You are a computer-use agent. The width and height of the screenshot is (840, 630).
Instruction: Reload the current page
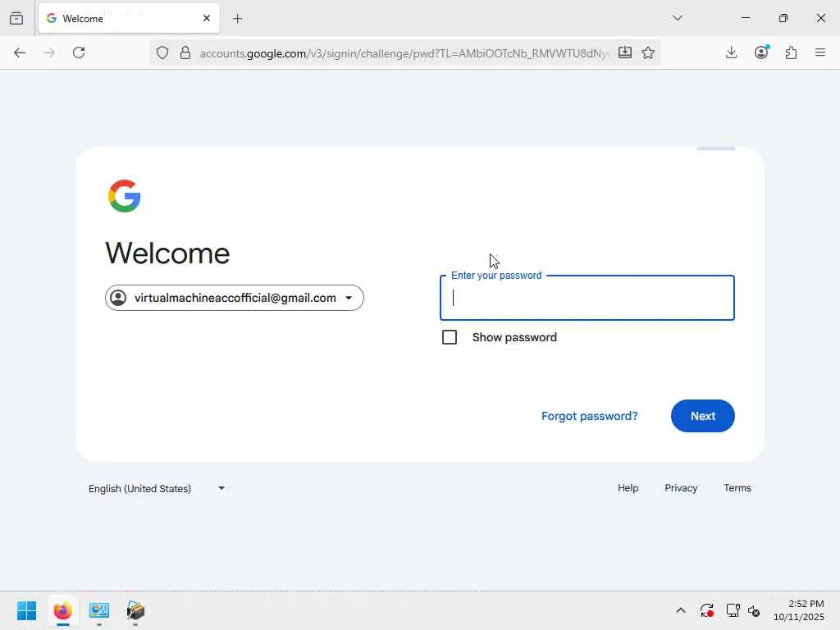pyautogui.click(x=79, y=52)
